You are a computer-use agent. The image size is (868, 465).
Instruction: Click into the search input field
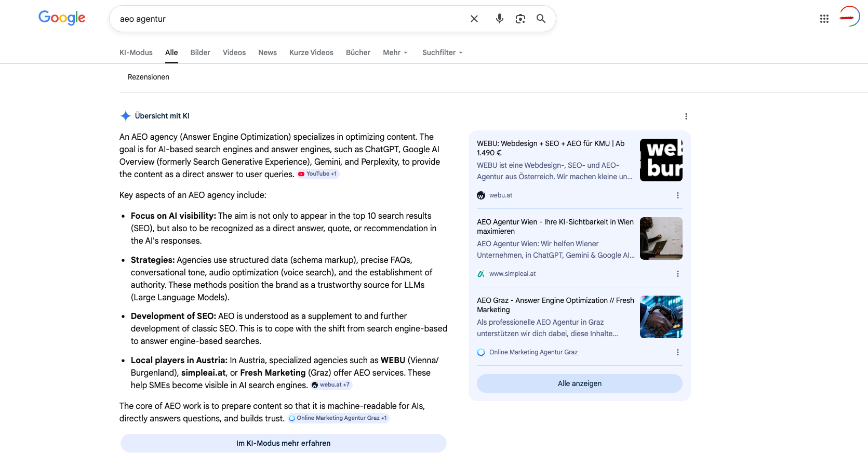(x=291, y=19)
